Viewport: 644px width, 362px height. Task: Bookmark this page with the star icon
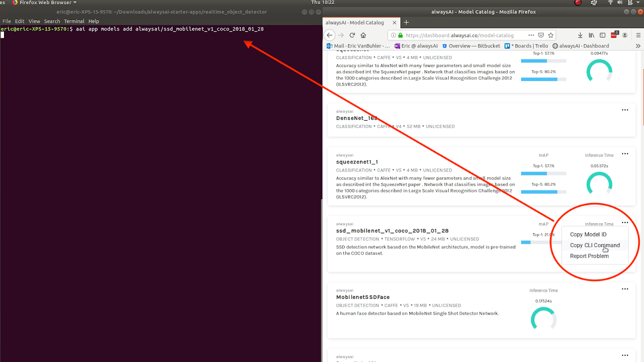pos(551,35)
